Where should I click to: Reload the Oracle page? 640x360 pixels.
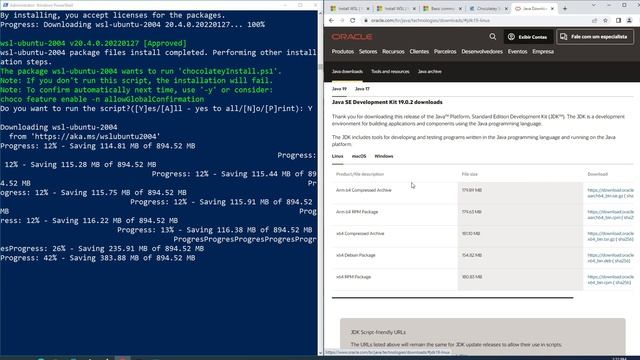(x=353, y=20)
